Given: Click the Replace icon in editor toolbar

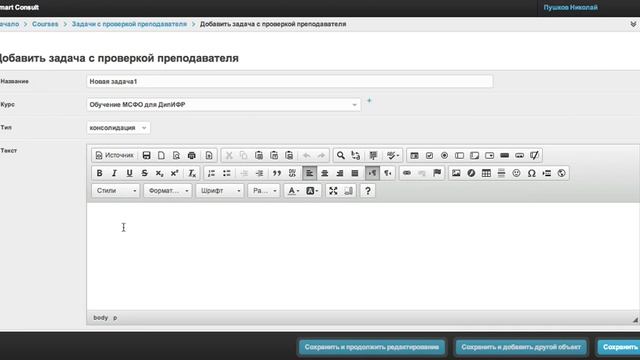Looking at the screenshot, I should [356, 156].
